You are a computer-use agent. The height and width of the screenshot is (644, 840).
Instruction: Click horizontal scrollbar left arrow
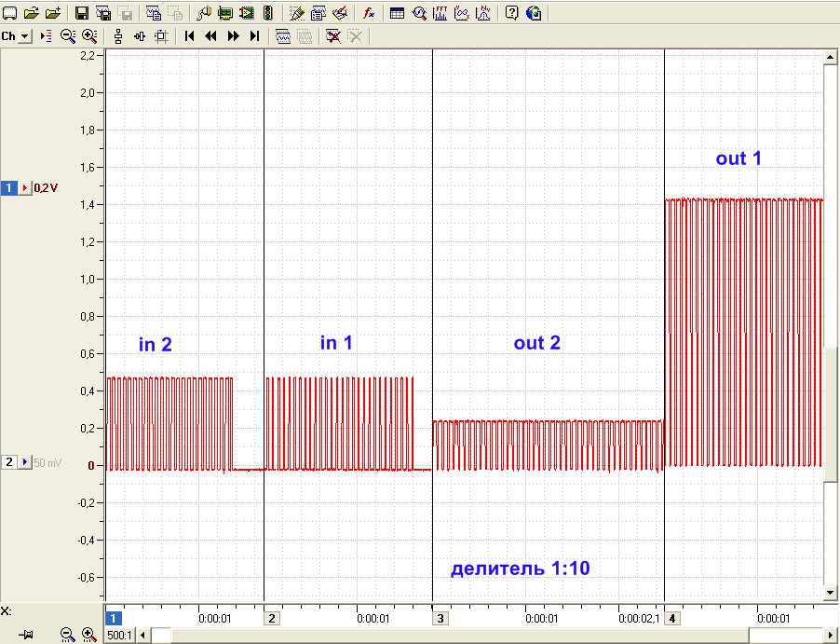pyautogui.click(x=142, y=636)
